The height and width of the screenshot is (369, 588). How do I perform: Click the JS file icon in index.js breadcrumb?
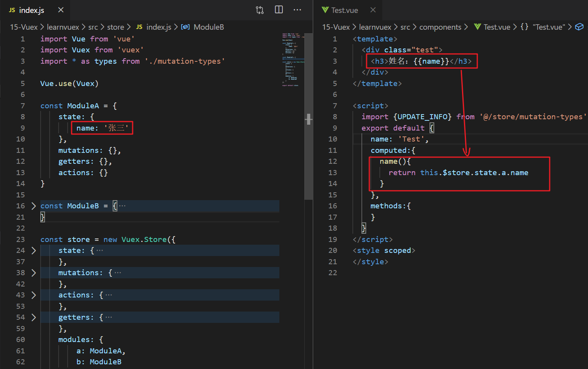pyautogui.click(x=139, y=27)
